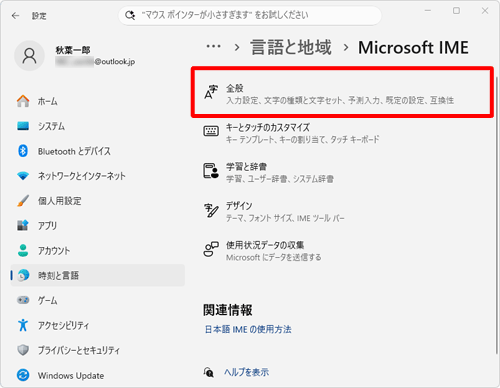500x388 pixels.
Task: Open the 全般 settings entry
Action: coord(342,92)
